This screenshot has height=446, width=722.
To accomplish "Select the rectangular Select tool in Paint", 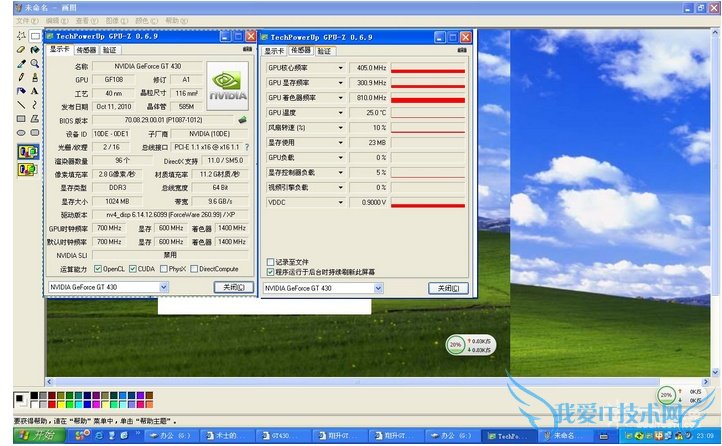I will tap(35, 35).
